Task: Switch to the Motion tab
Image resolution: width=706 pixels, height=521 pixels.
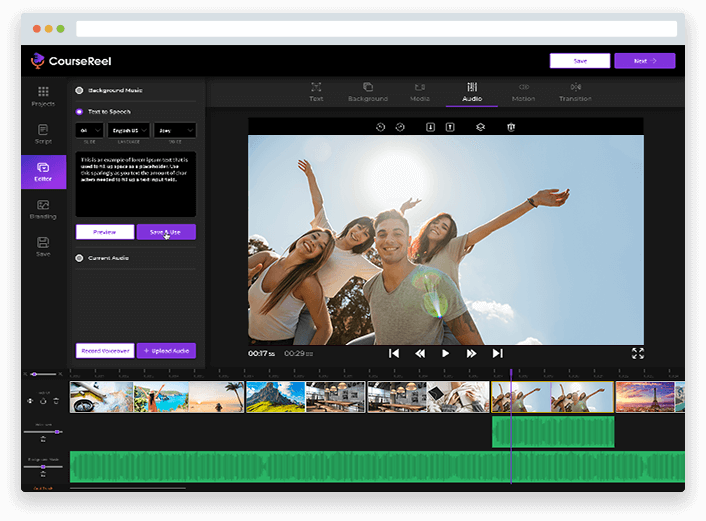Action: click(x=523, y=92)
